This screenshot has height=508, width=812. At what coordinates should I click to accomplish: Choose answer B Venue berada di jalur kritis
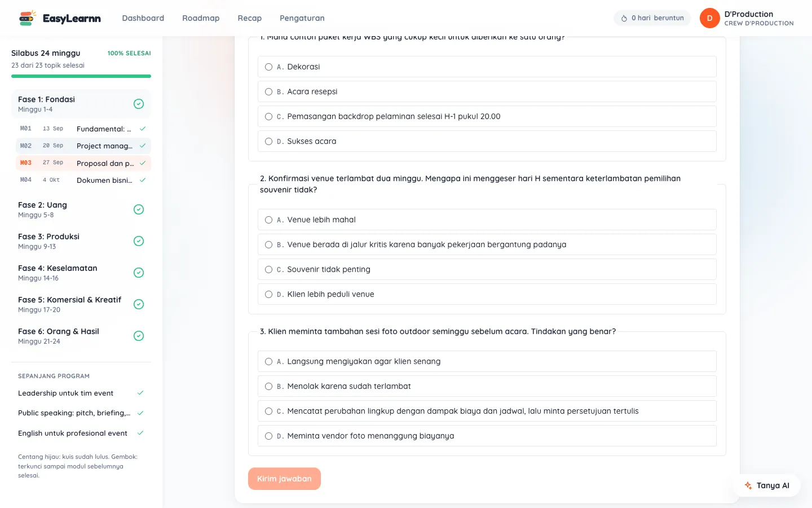(487, 244)
